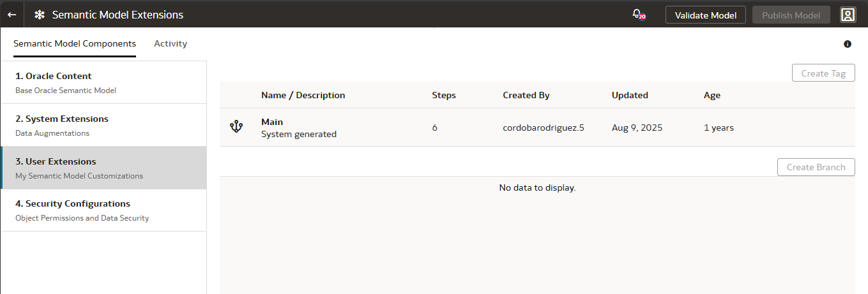This screenshot has height=294, width=868.
Task: Click the snowflake Semantic Model Extensions icon
Action: 40,15
